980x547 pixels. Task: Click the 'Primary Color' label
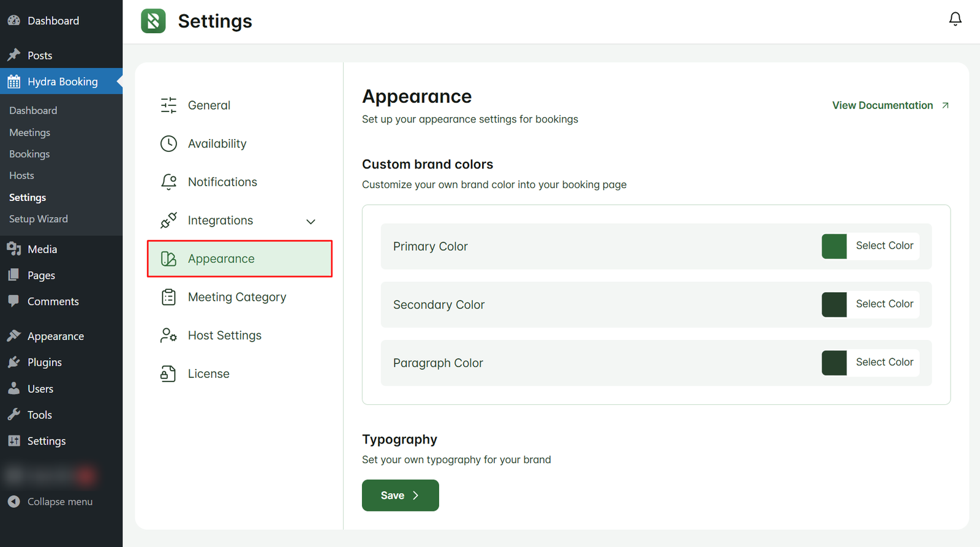click(x=430, y=246)
